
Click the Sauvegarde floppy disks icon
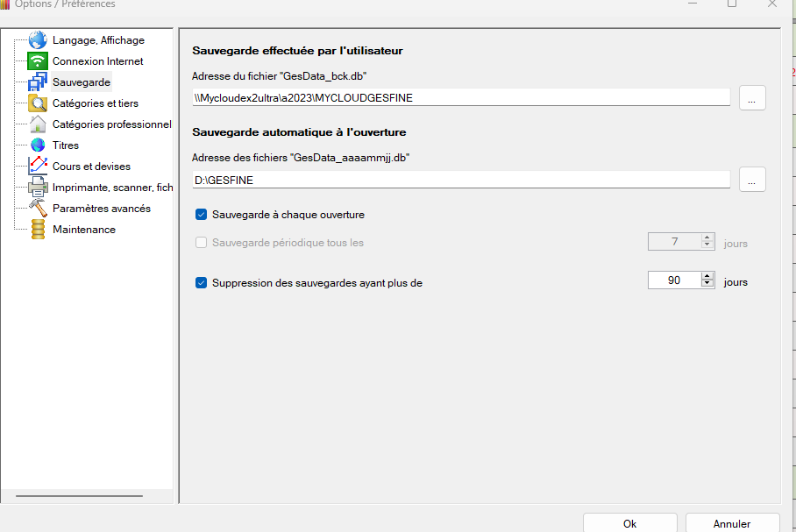(38, 82)
